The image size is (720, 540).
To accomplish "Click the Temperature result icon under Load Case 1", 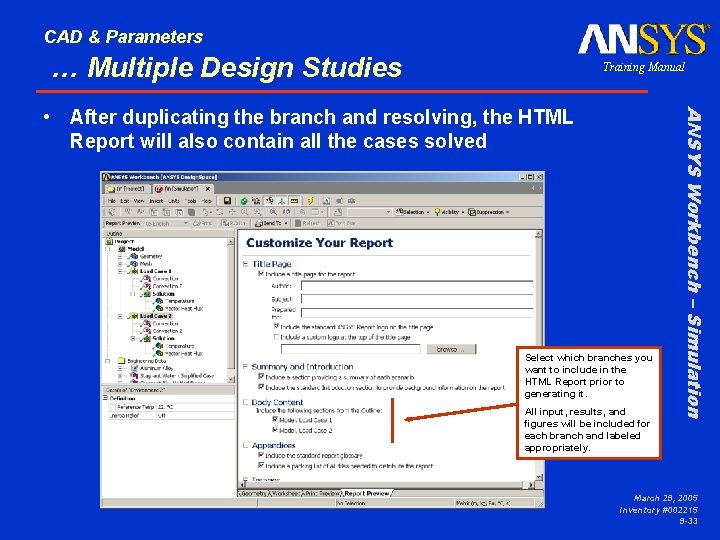I will point(159,301).
